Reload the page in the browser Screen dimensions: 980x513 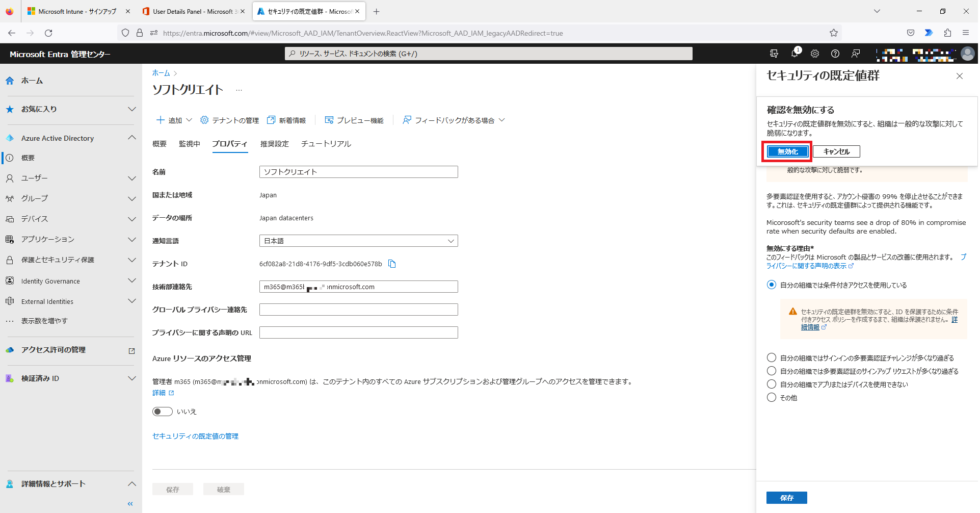pyautogui.click(x=48, y=33)
